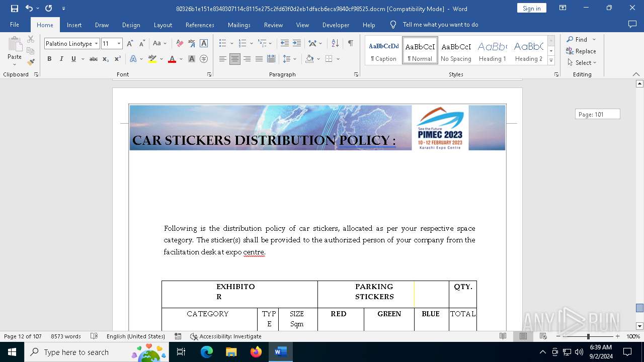Toggle Bold formatting
The width and height of the screenshot is (644, 362).
click(x=49, y=59)
